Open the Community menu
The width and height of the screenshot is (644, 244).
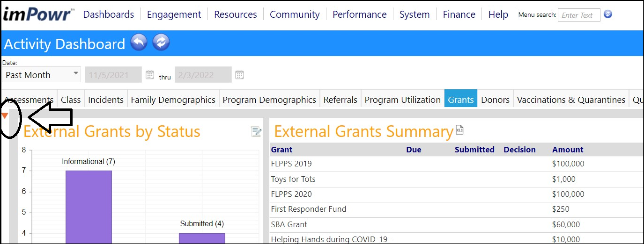click(295, 14)
